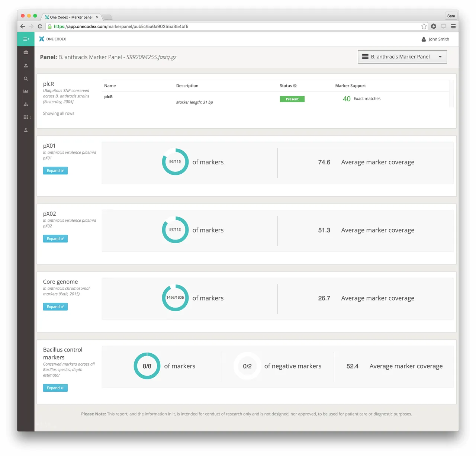476x456 pixels.
Task: Toggle the sidebar hamburger menu button
Action: 26,39
